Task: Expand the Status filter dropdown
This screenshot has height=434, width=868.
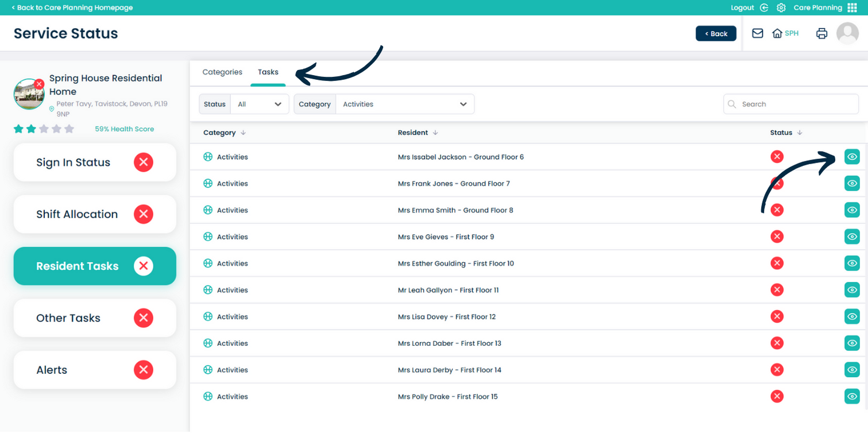Action: (260, 104)
